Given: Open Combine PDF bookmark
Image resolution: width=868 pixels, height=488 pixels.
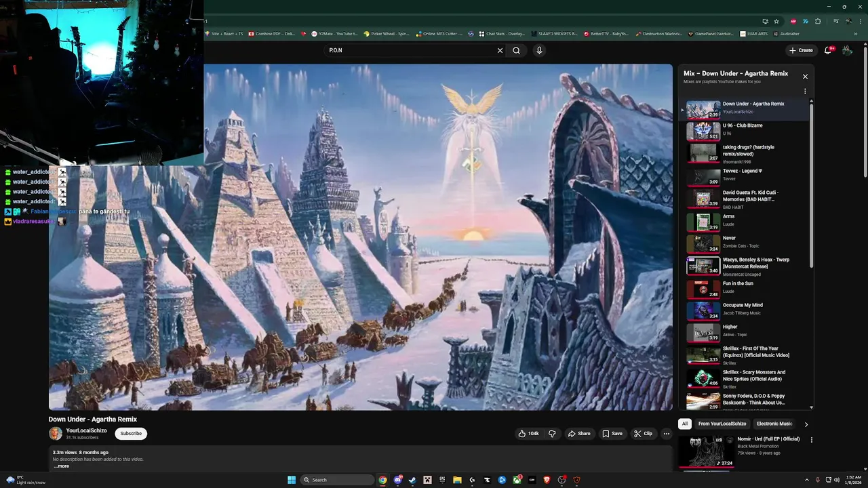Looking at the screenshot, I should pos(272,33).
